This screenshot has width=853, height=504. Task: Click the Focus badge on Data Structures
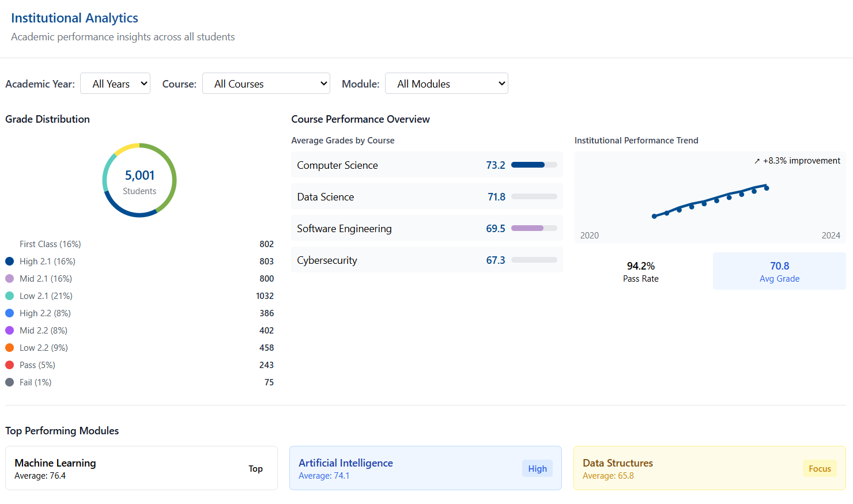tap(820, 468)
